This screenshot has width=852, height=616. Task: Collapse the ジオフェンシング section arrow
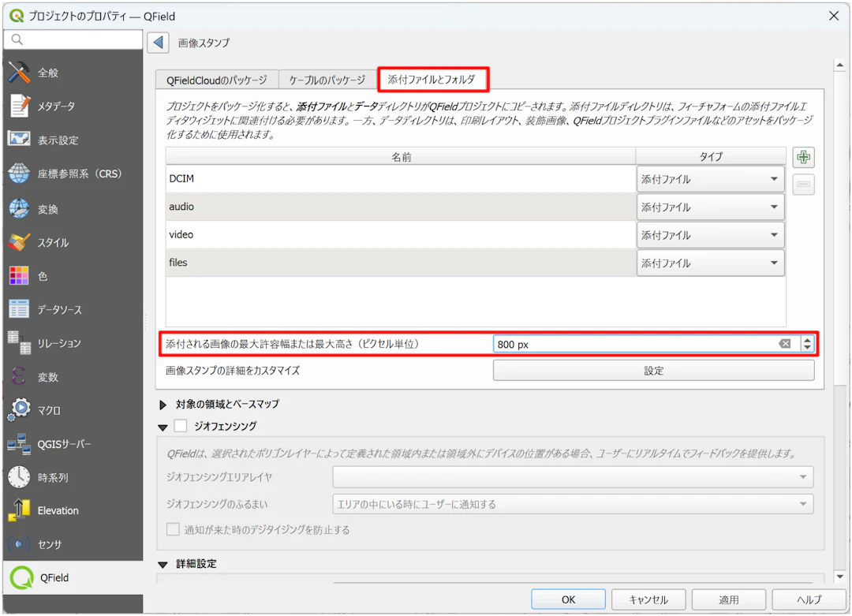coord(163,427)
